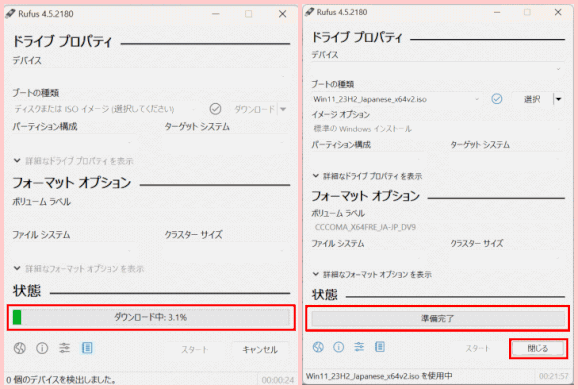Click the Win11_23H2_Japanese_x64v2.iso を使用中 status text
The image size is (578, 389).
[379, 376]
